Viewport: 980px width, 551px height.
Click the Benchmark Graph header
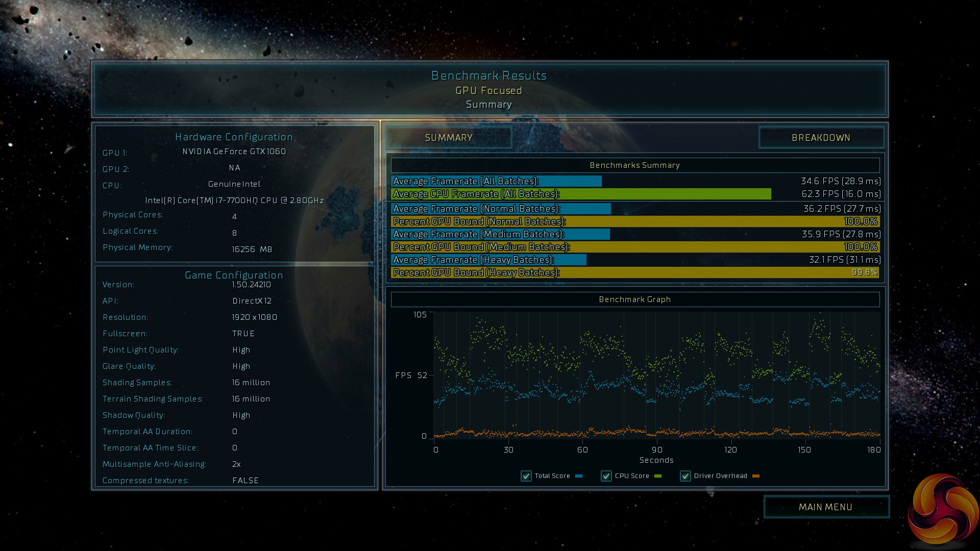[x=635, y=299]
